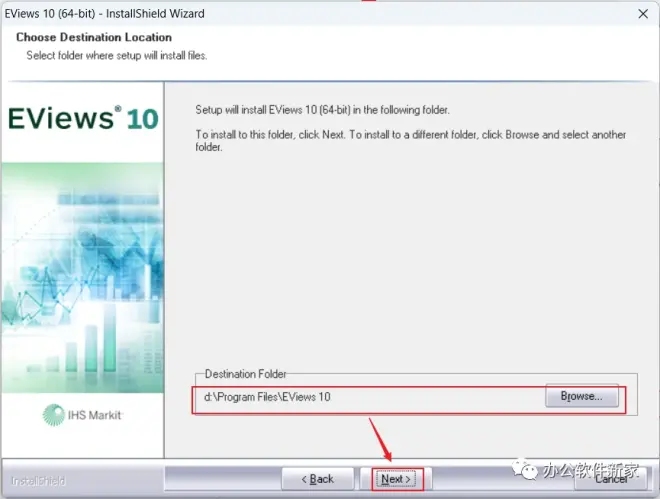Click the Next button to continue
This screenshot has height=499, width=660.
(397, 479)
